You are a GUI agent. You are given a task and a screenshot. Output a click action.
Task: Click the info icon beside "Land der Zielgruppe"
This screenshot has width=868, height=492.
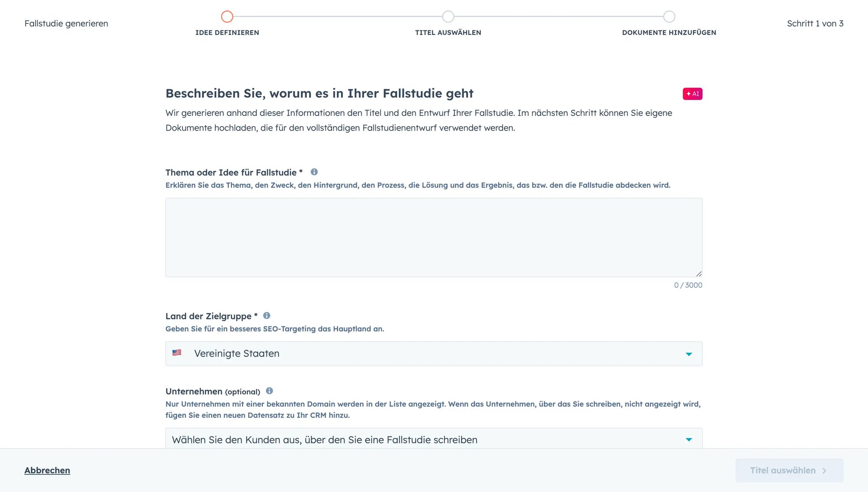(x=267, y=315)
